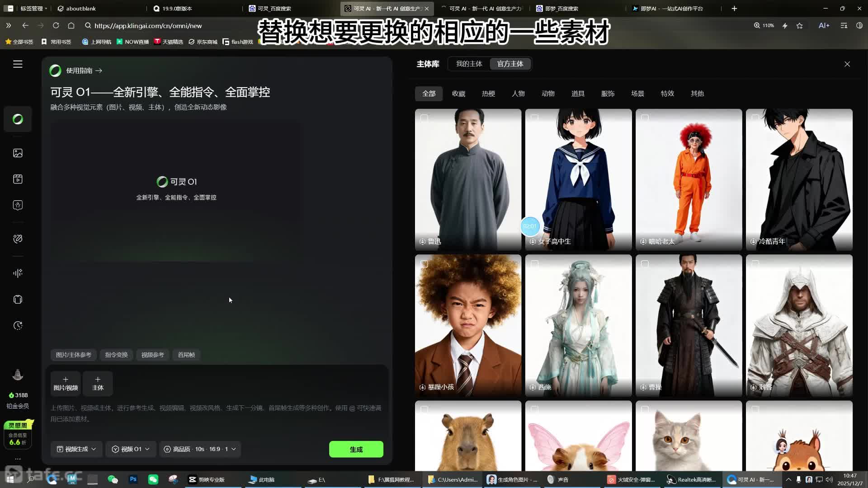The image size is (868, 488).
Task: Close the 主体库 panel with X icon
Action: (x=847, y=64)
